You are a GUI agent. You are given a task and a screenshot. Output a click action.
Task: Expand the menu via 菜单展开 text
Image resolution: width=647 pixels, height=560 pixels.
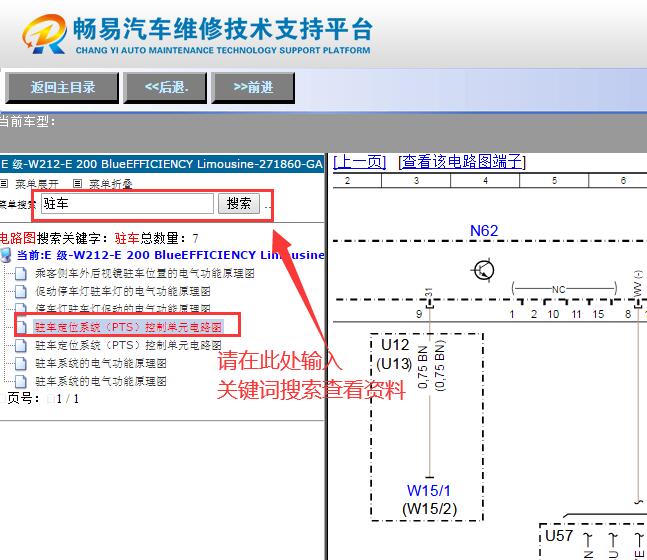pos(37,184)
